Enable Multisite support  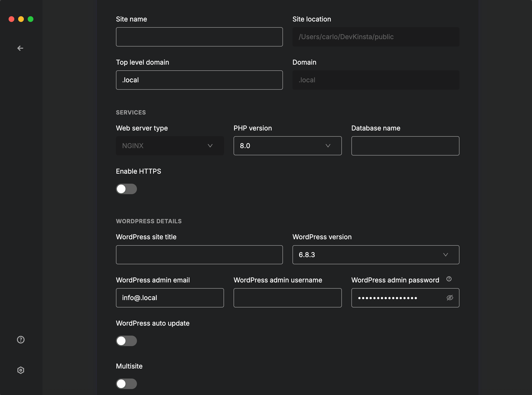click(x=126, y=384)
